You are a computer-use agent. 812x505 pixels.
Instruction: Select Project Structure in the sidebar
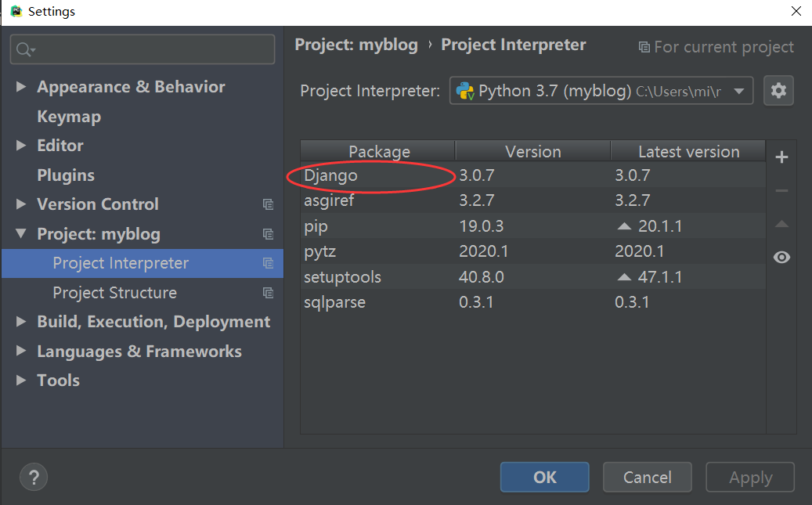coord(114,293)
